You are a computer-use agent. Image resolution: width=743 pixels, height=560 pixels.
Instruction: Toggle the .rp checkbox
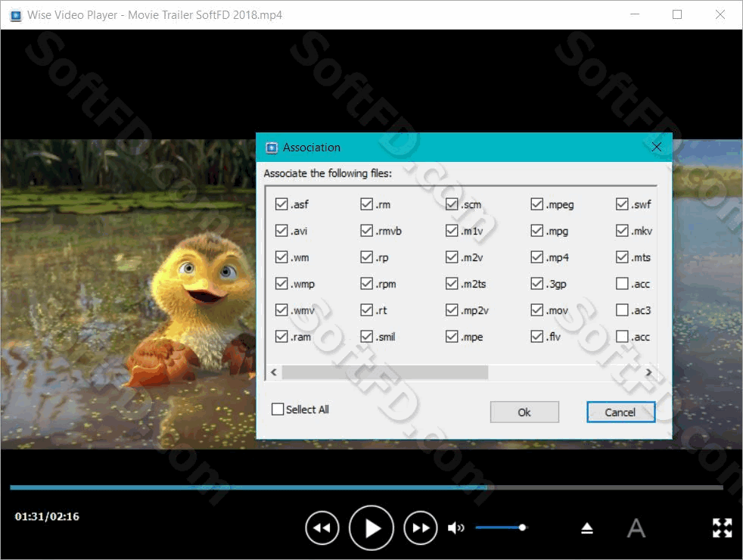point(367,257)
